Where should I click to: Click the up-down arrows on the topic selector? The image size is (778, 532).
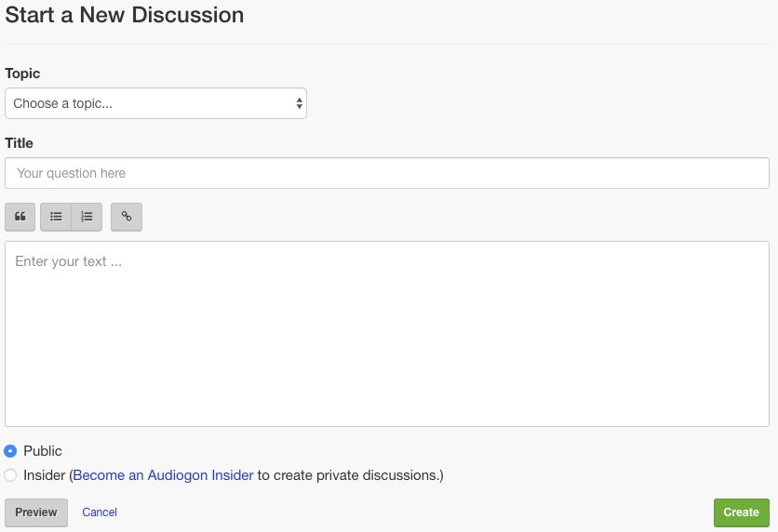pyautogui.click(x=299, y=103)
